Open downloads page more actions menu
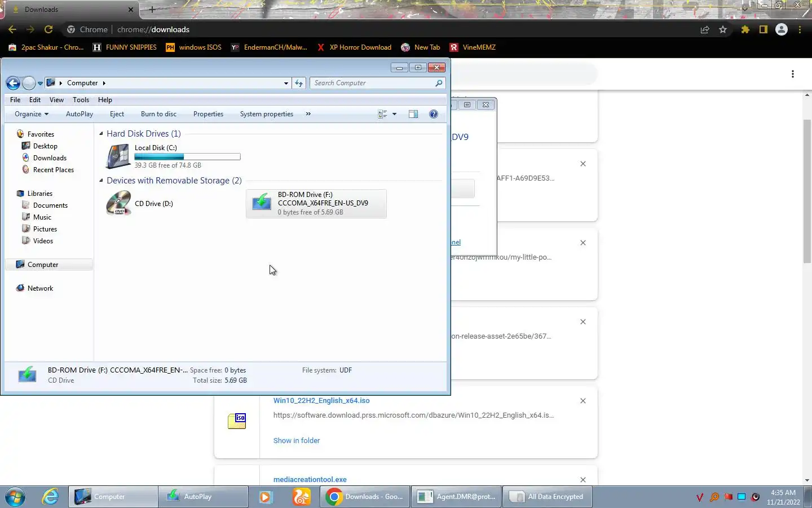The height and width of the screenshot is (508, 812). tap(792, 74)
